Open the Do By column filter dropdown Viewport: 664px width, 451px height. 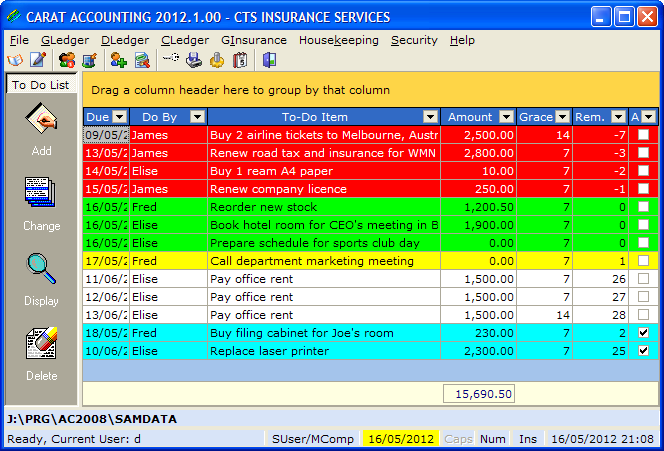(197, 116)
